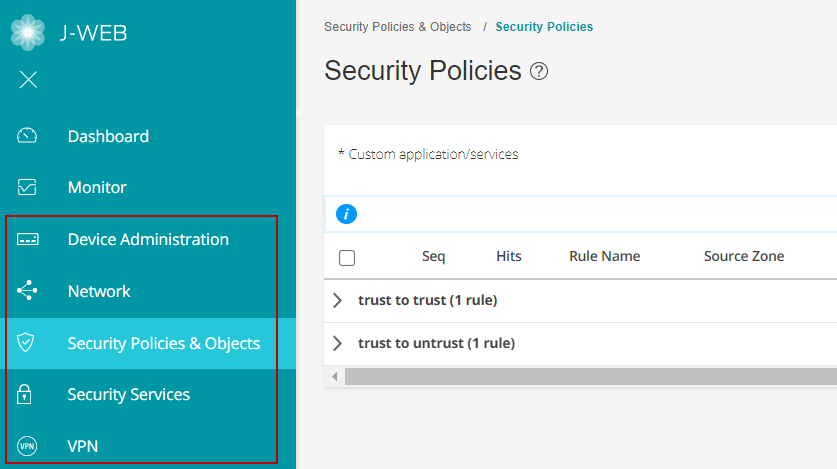Click the Dashboard gauge icon
The height and width of the screenshot is (469, 837).
click(x=27, y=136)
